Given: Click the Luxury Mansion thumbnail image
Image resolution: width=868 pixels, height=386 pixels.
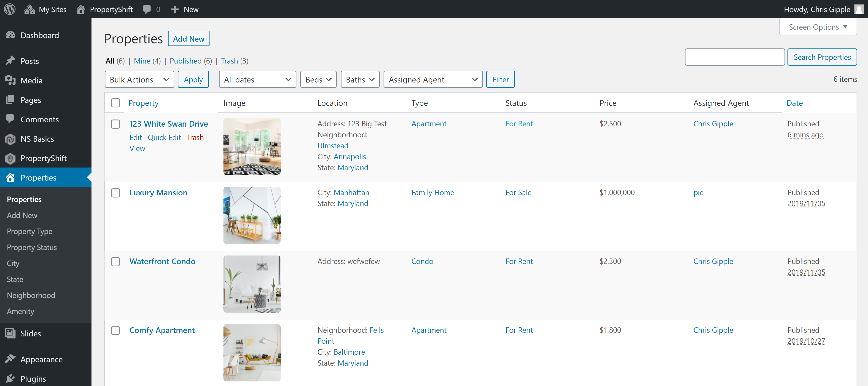Looking at the screenshot, I should point(252,215).
